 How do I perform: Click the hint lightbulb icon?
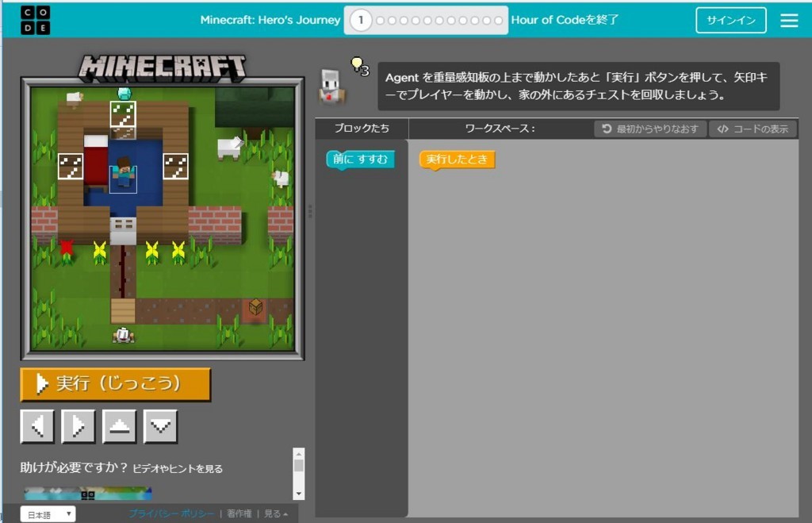click(x=358, y=64)
